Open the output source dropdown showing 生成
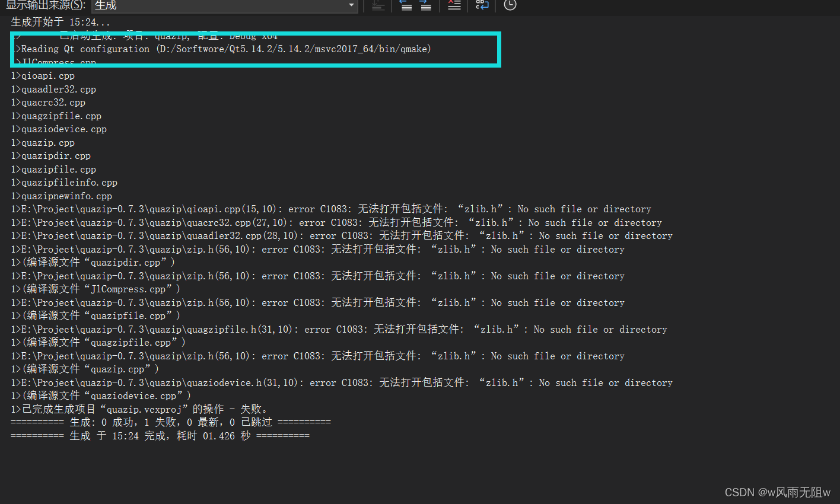The height and width of the screenshot is (504, 840). (x=224, y=5)
